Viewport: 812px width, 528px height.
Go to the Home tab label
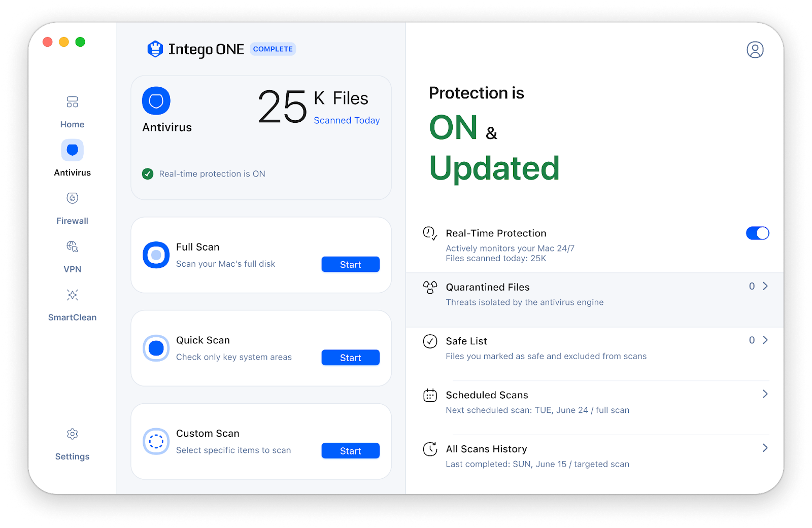click(72, 124)
